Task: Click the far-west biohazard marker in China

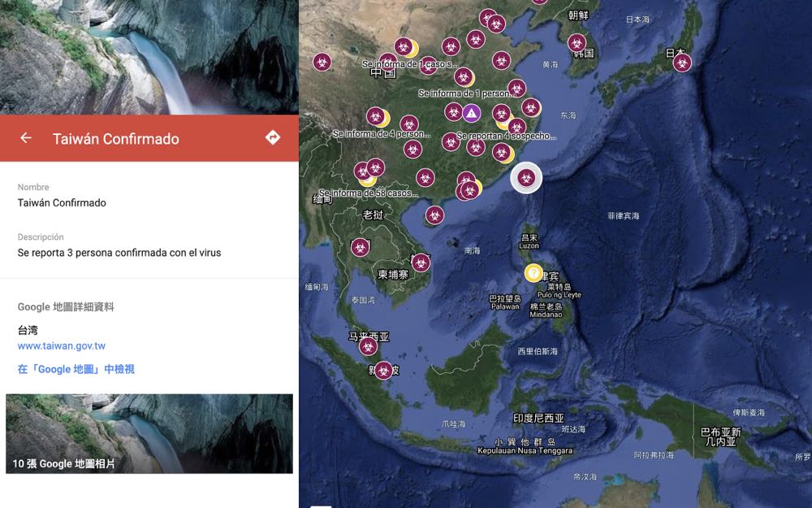Action: (322, 63)
